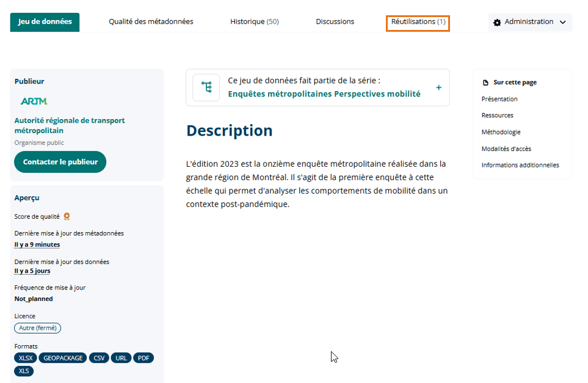Open the Discussions tab
Screen dimensions: 588x383
(x=335, y=22)
